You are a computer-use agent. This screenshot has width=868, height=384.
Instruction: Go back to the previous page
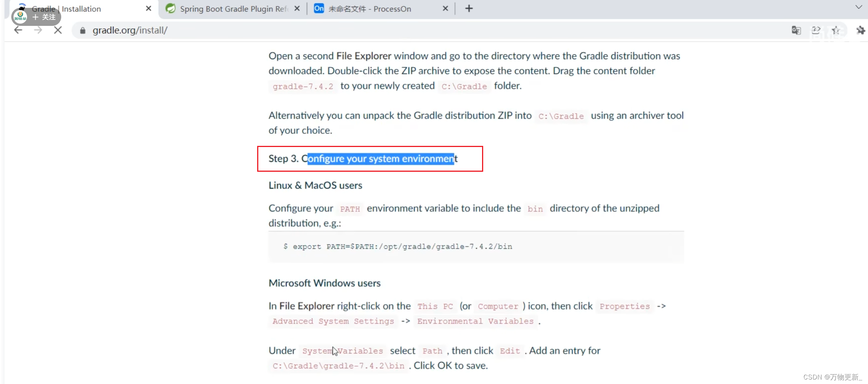(x=18, y=30)
